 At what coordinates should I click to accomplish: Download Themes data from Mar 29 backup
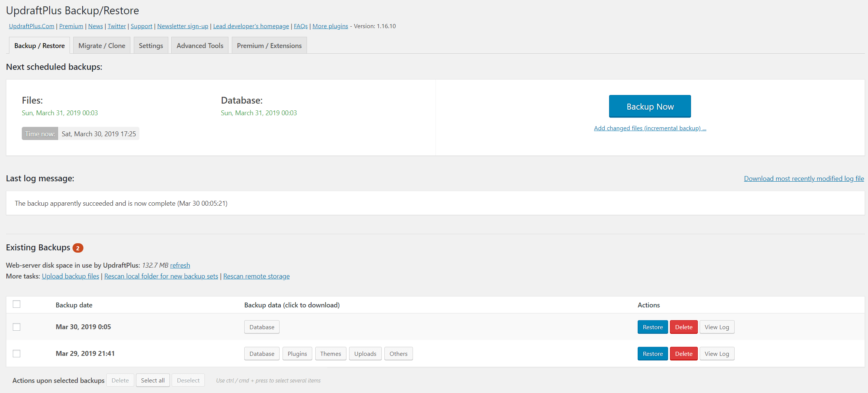point(330,354)
